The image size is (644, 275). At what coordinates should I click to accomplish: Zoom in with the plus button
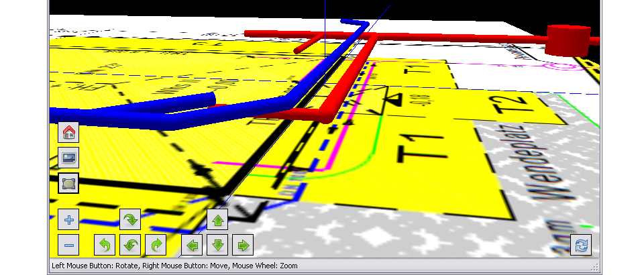68,219
